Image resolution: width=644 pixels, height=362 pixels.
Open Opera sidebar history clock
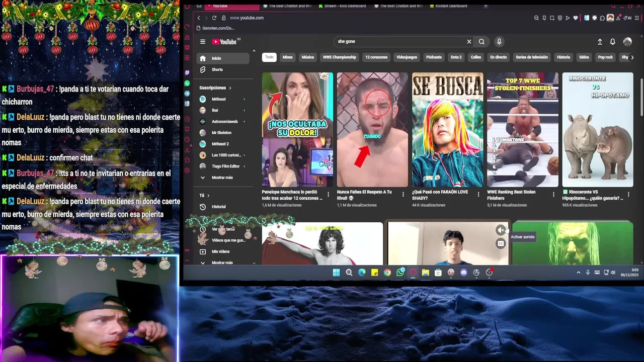point(187,139)
